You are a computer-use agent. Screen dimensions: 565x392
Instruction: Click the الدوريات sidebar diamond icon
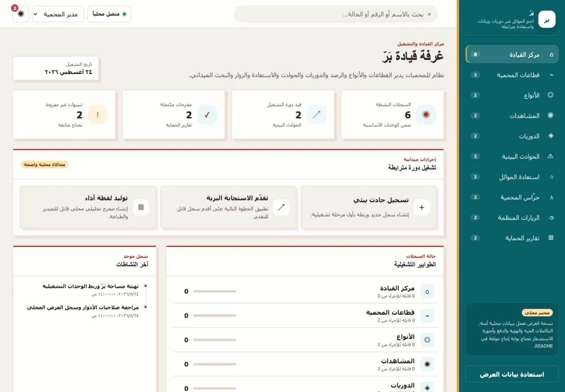(551, 136)
